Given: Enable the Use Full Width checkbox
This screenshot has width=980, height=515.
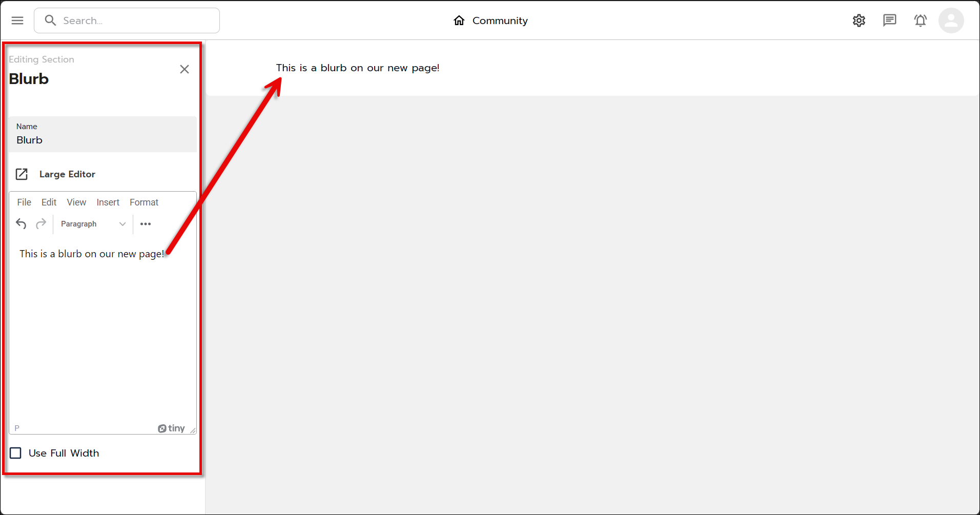Looking at the screenshot, I should coord(15,453).
